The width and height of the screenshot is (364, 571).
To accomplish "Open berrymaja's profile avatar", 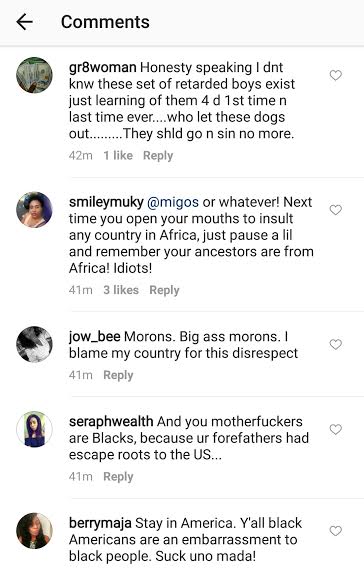I will point(34,531).
